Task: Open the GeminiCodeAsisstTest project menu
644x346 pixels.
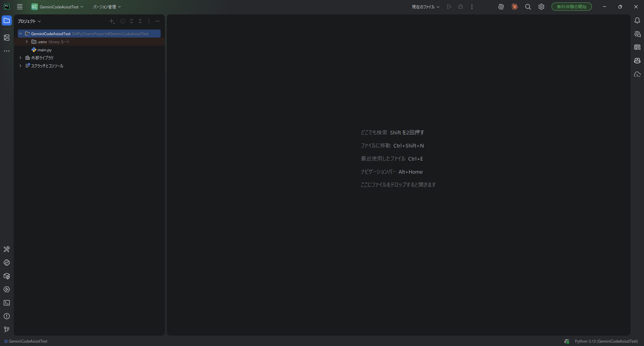Action: click(x=58, y=7)
